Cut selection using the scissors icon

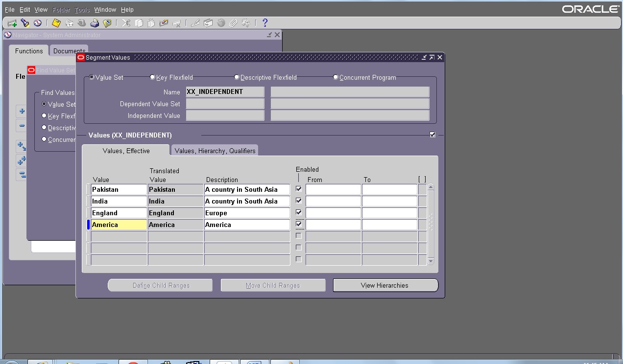tap(125, 23)
